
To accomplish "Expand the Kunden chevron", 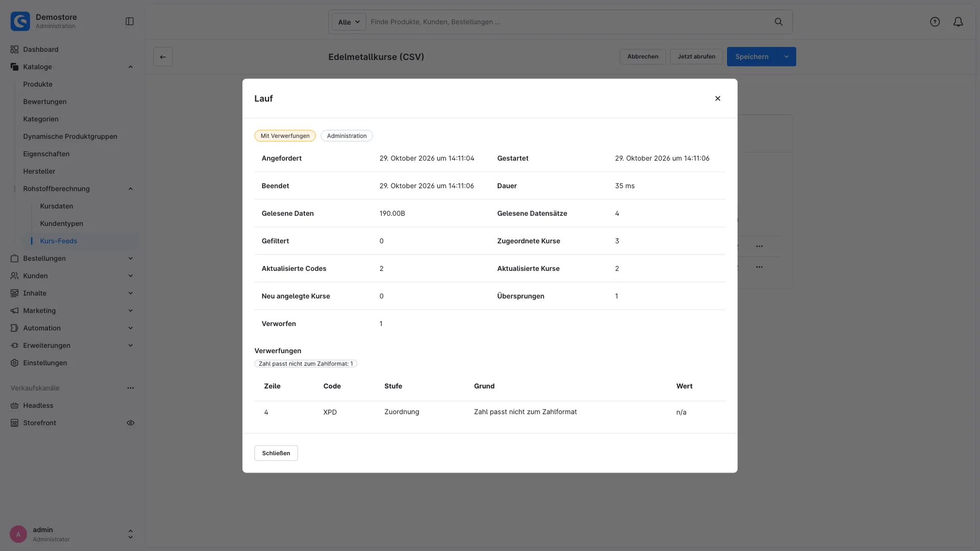I will 131,275.
